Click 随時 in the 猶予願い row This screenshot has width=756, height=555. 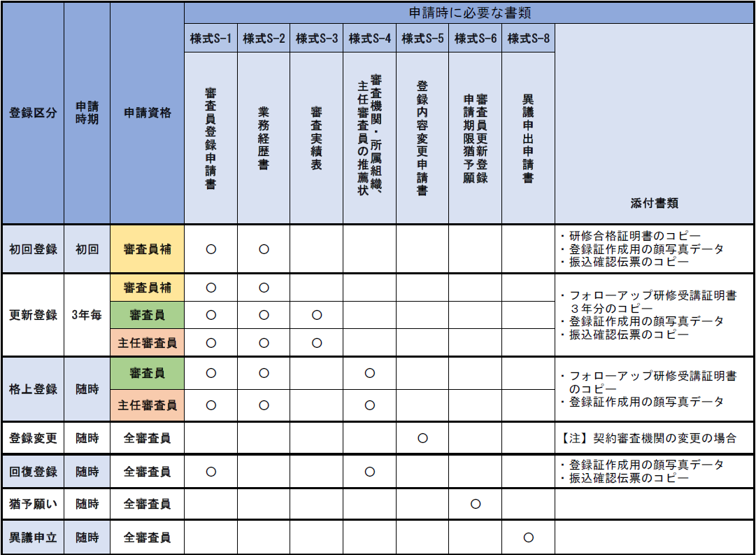click(x=87, y=504)
